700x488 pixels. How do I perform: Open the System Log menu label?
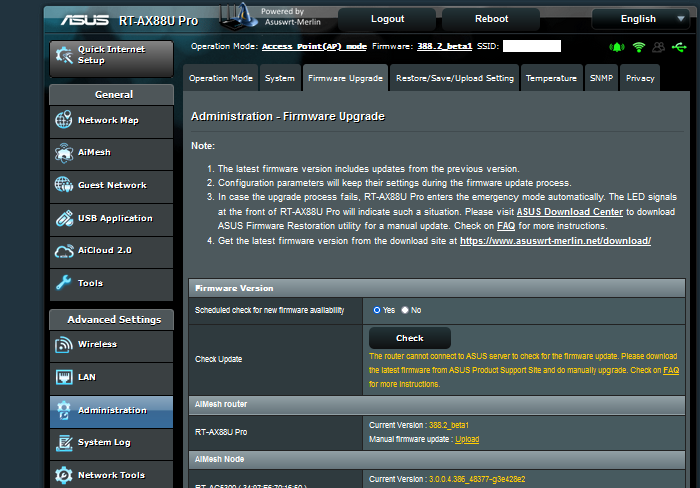104,442
